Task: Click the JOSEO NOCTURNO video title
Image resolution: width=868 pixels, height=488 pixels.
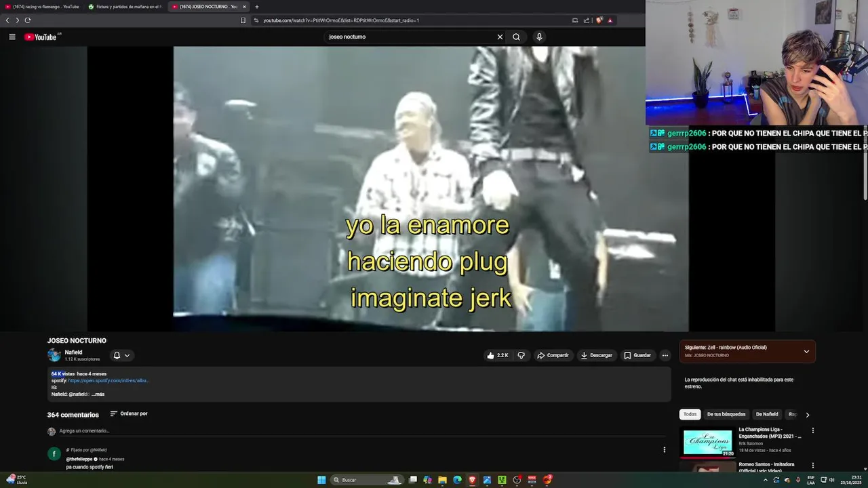Action: [77, 341]
